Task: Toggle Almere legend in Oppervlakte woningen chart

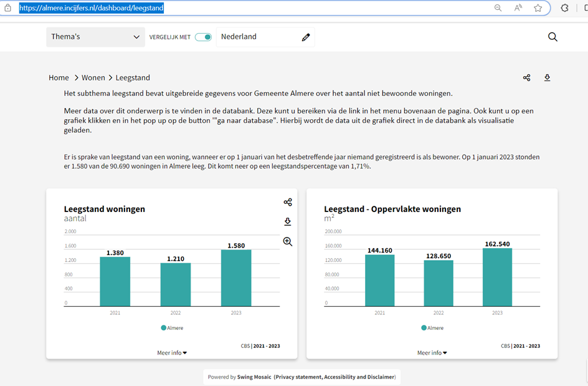Action: pos(432,328)
